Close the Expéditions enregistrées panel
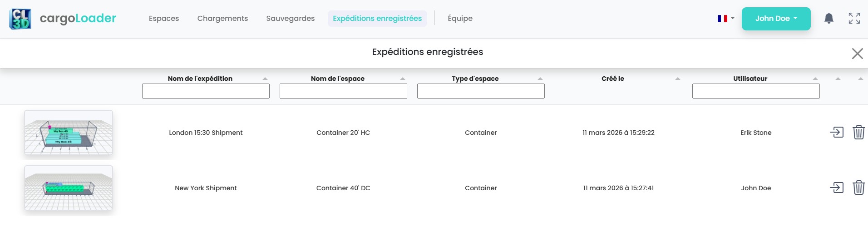This screenshot has width=868, height=237. point(857,54)
